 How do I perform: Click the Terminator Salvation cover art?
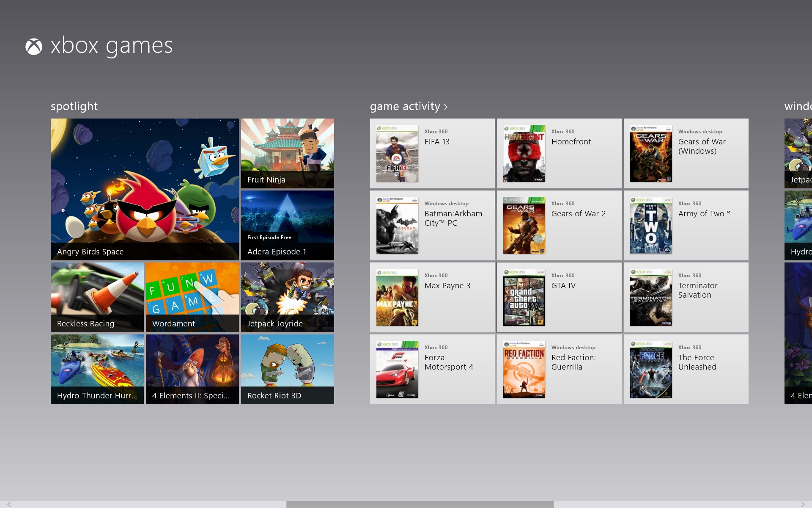click(x=651, y=297)
